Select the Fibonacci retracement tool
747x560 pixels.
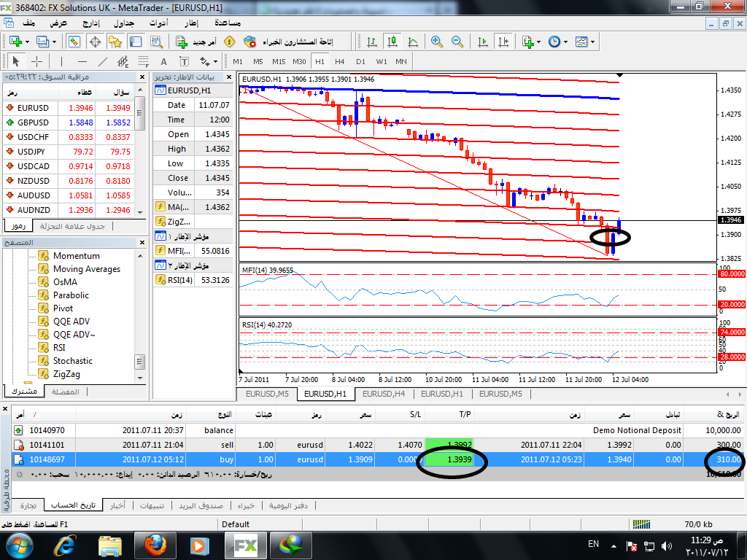[x=144, y=61]
